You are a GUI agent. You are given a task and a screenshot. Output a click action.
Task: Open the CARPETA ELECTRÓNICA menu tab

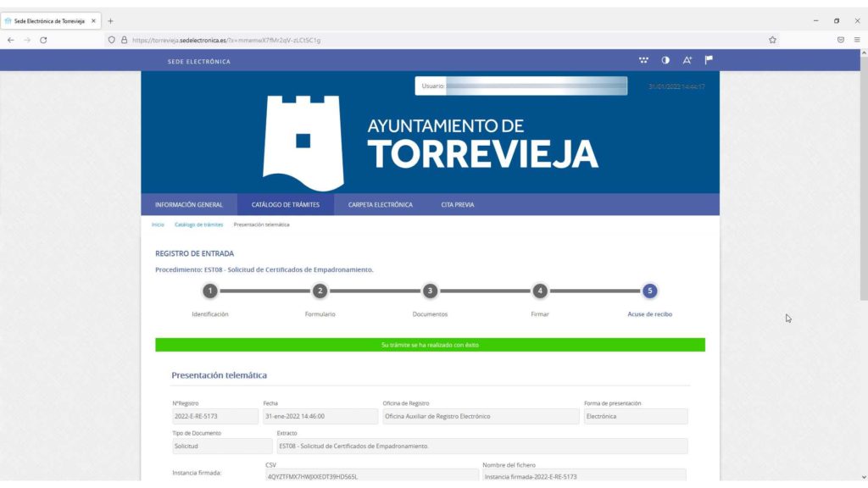(381, 205)
